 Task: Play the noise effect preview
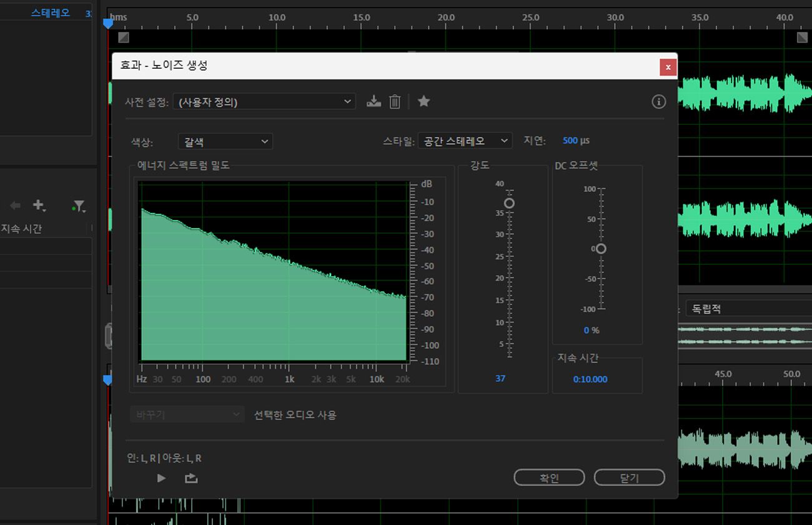click(161, 477)
